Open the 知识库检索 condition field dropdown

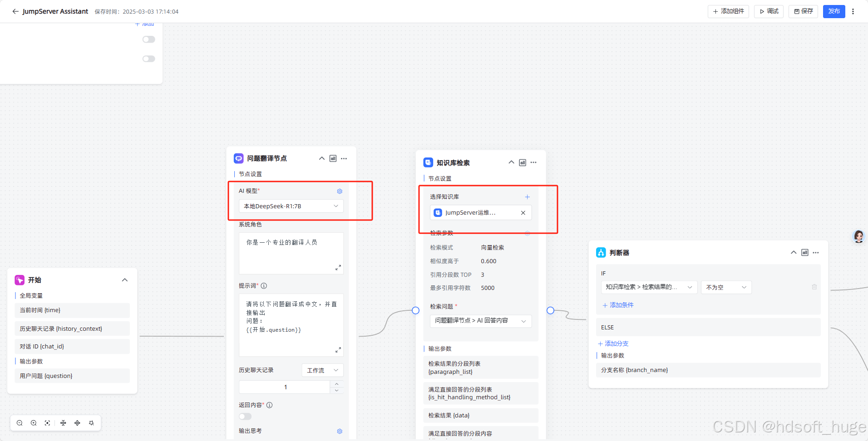click(649, 287)
